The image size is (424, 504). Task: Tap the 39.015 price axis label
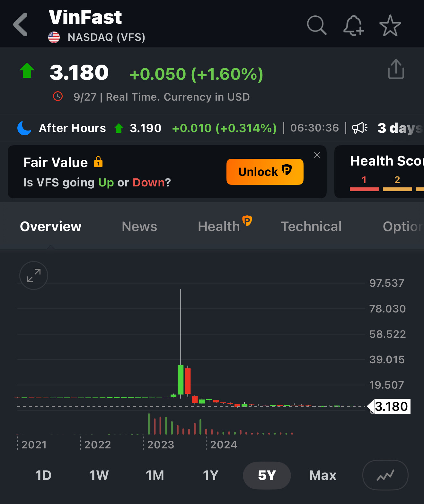click(x=387, y=359)
